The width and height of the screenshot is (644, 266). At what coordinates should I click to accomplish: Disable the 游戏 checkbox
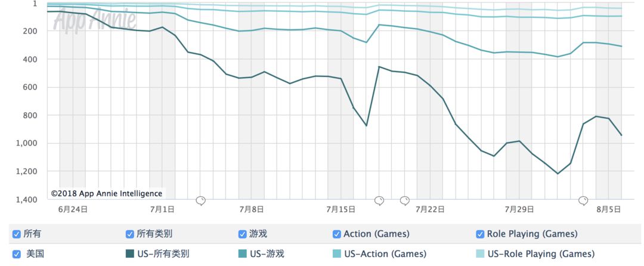point(242,234)
